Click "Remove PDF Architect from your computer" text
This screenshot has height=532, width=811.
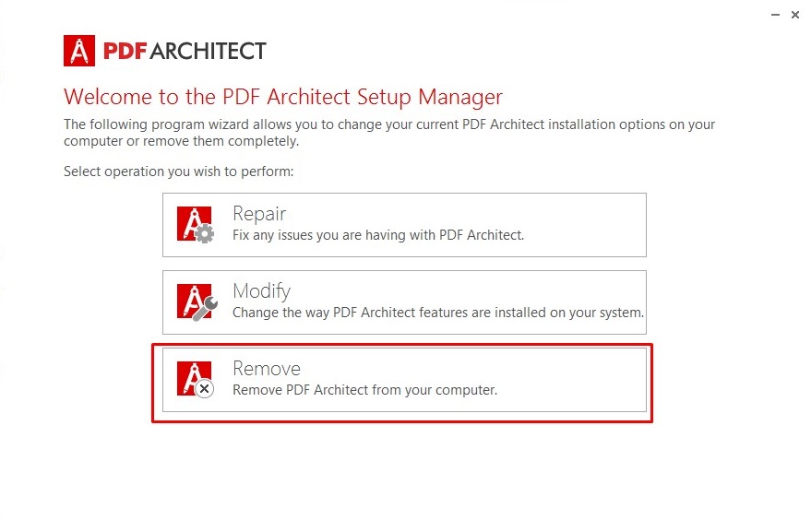(x=364, y=390)
